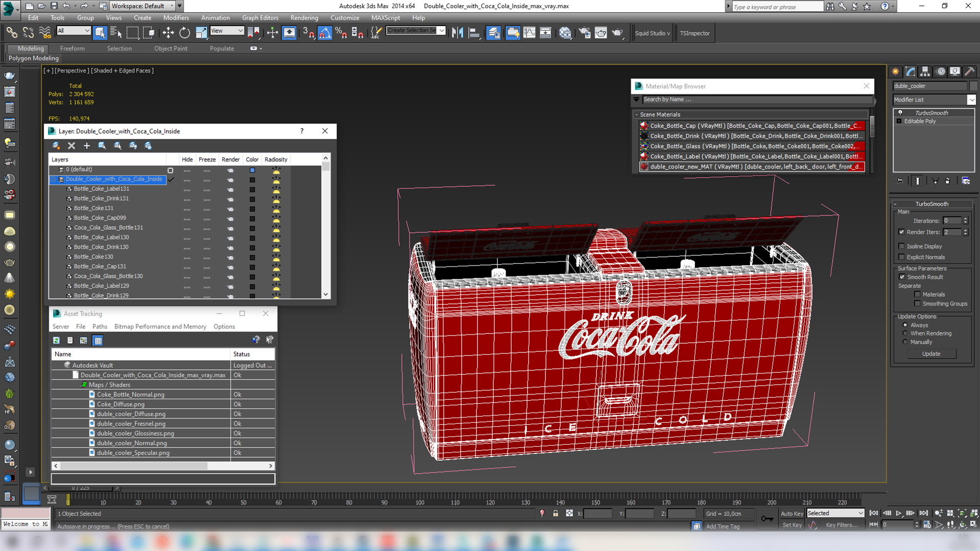The image size is (980, 551).
Task: Activate Select and Move tool
Action: point(168,33)
